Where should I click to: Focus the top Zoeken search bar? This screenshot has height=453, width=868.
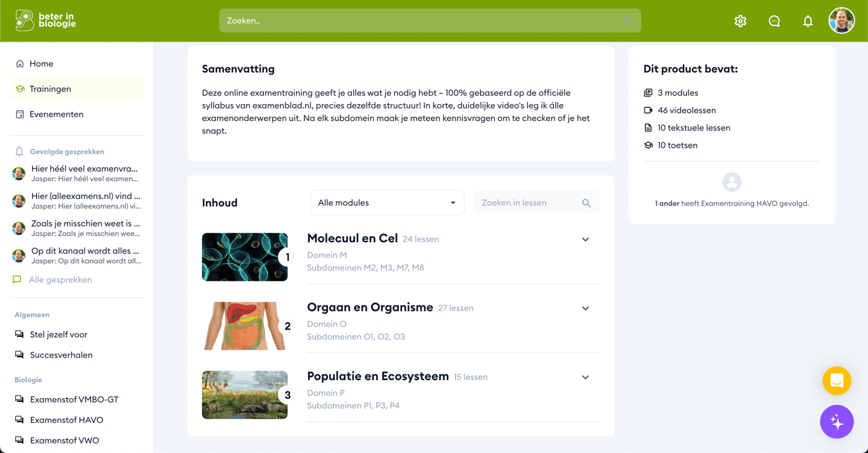(430, 20)
